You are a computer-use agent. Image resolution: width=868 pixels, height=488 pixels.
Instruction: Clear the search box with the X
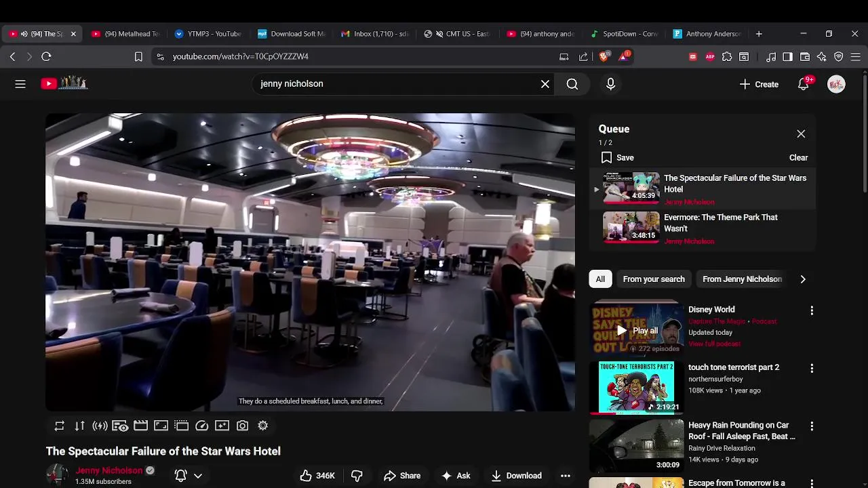tap(545, 84)
